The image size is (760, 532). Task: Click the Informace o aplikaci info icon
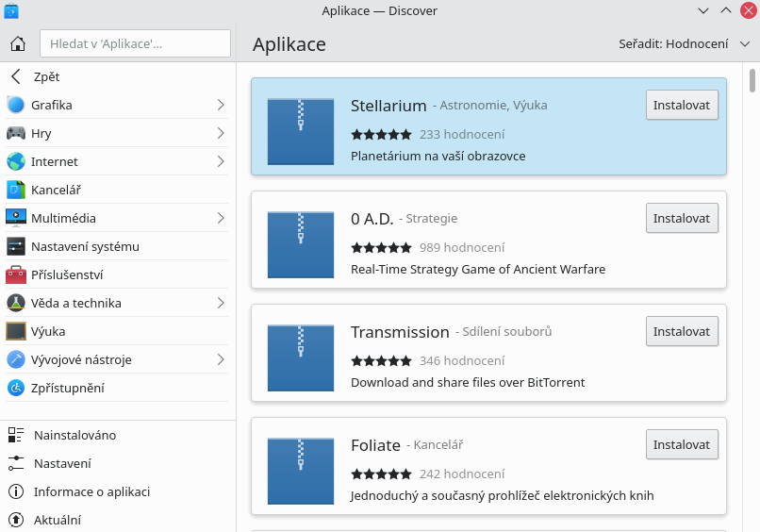click(15, 491)
